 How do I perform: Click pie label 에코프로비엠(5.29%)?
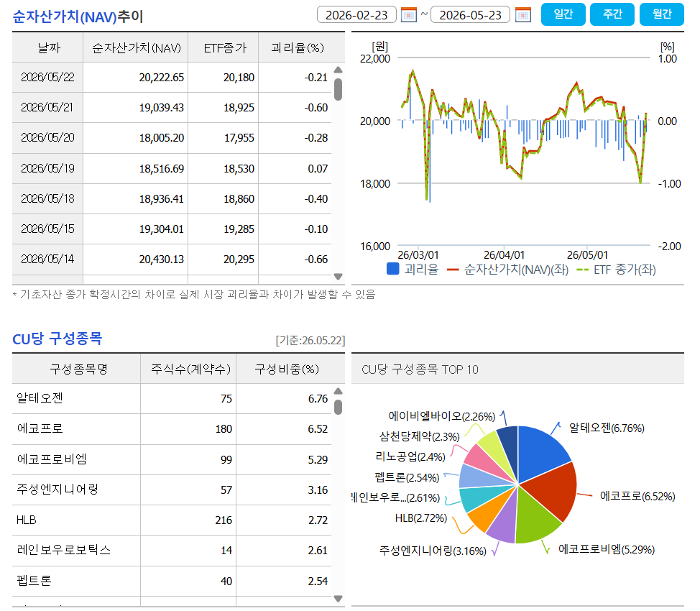607,549
